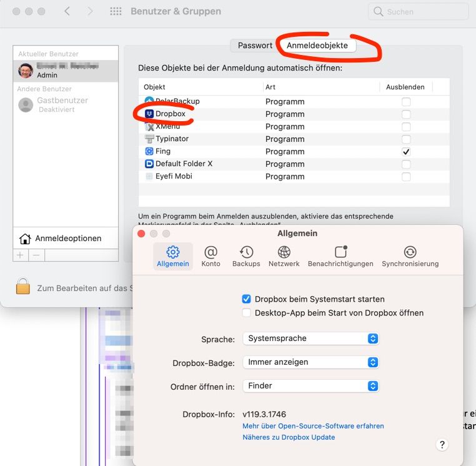Open Näheres zu Dropbox Update link
476x466 pixels.
289,437
